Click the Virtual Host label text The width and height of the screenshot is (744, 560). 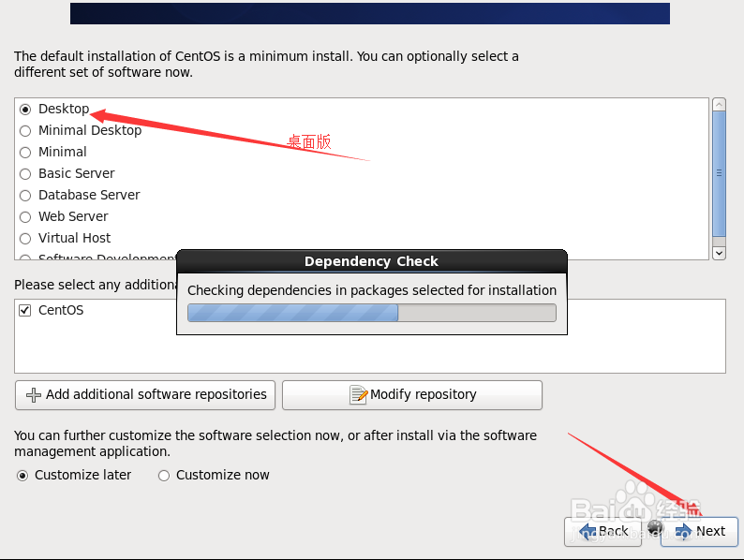(x=75, y=238)
